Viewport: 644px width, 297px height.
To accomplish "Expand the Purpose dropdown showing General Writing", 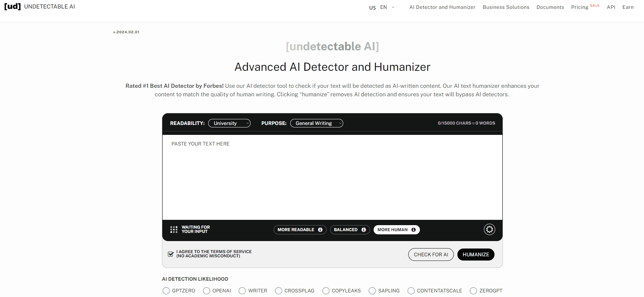I will pos(316,123).
